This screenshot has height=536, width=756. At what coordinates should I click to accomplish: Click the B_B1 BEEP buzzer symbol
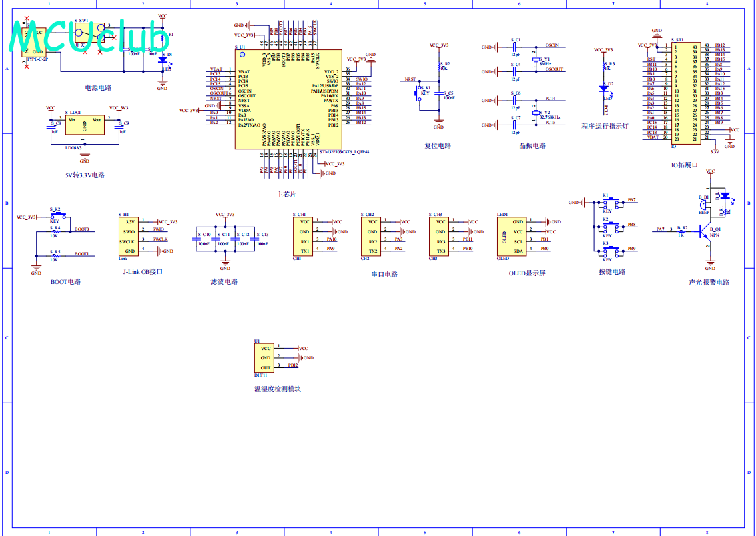coord(703,205)
